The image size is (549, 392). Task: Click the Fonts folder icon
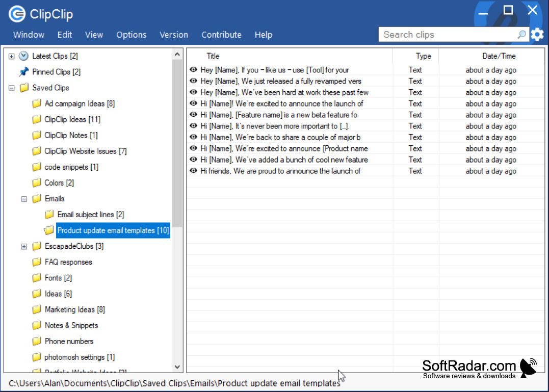pos(36,278)
